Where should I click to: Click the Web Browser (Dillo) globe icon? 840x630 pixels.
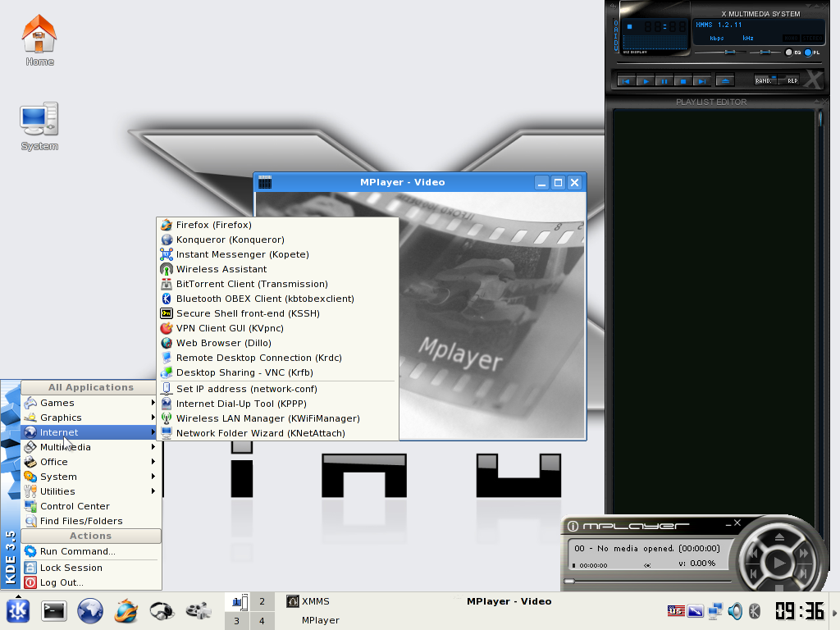(167, 343)
